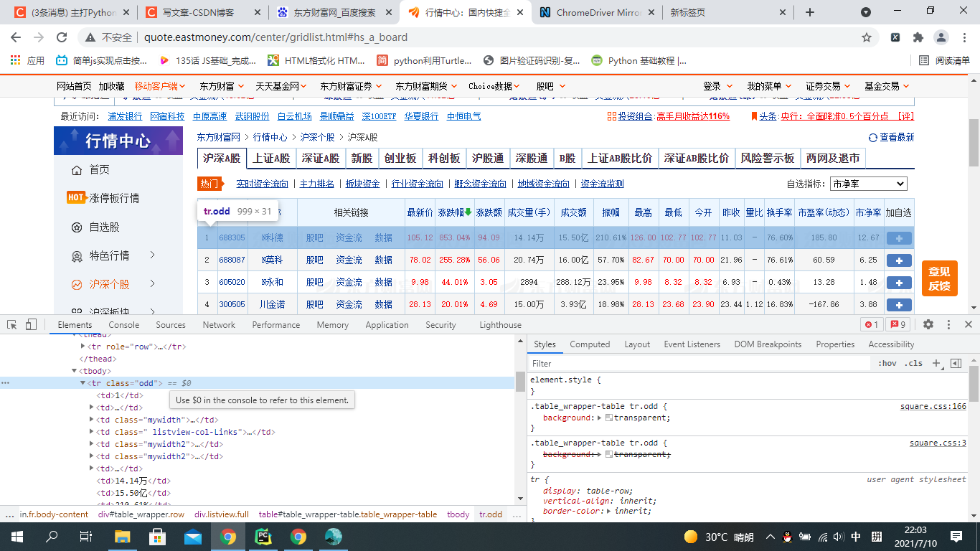Screen dimensions: 980x551
Task: Expand the border-color property in tr rule
Action: click(609, 511)
